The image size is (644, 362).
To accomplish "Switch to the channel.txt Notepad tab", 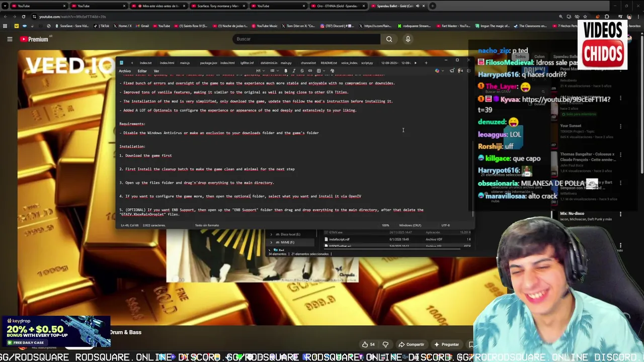I will click(x=308, y=63).
